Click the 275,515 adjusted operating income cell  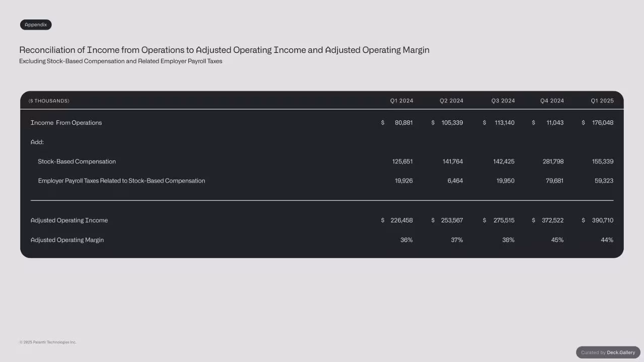click(x=504, y=220)
